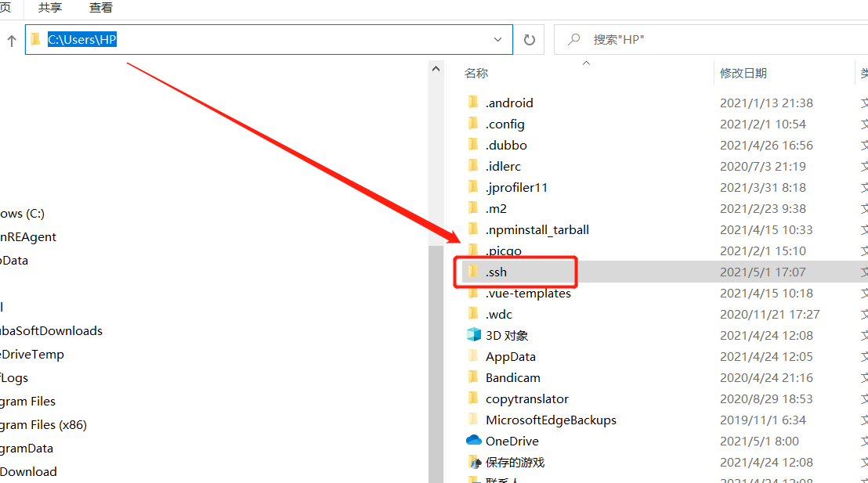Select the .jprofiler11 folder name
The width and height of the screenshot is (868, 483).
pyautogui.click(x=516, y=188)
